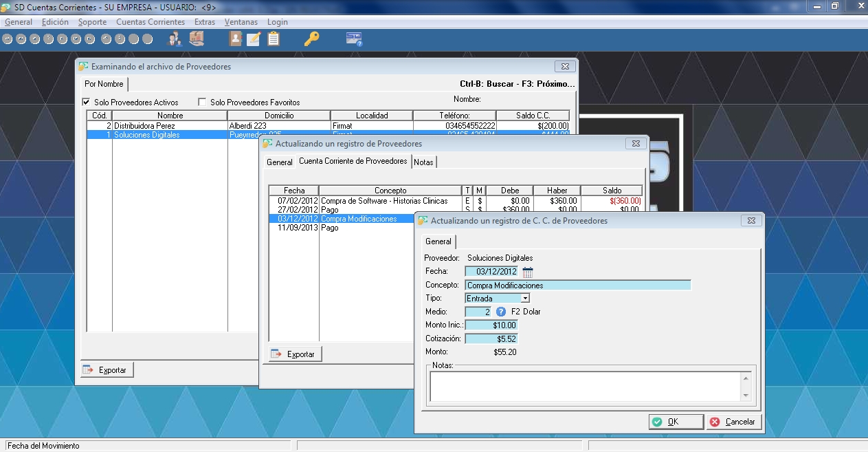This screenshot has height=452, width=868.
Task: Click the Cancelar button
Action: [733, 422]
